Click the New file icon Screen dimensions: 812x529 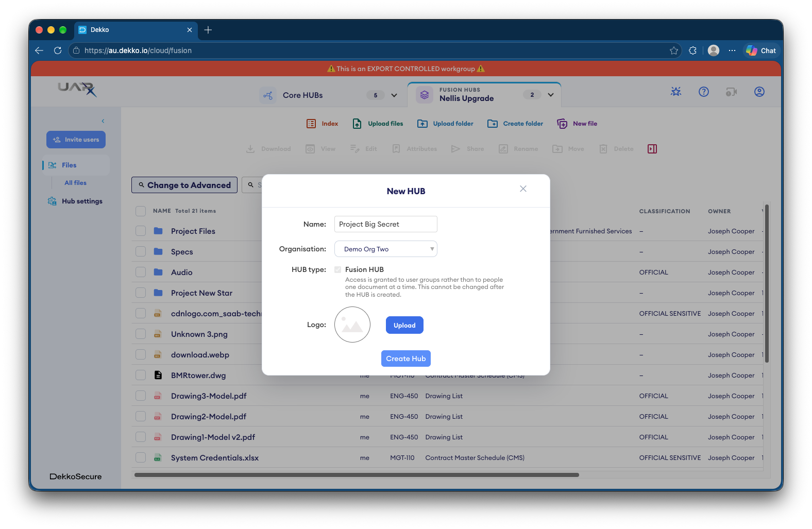click(562, 124)
